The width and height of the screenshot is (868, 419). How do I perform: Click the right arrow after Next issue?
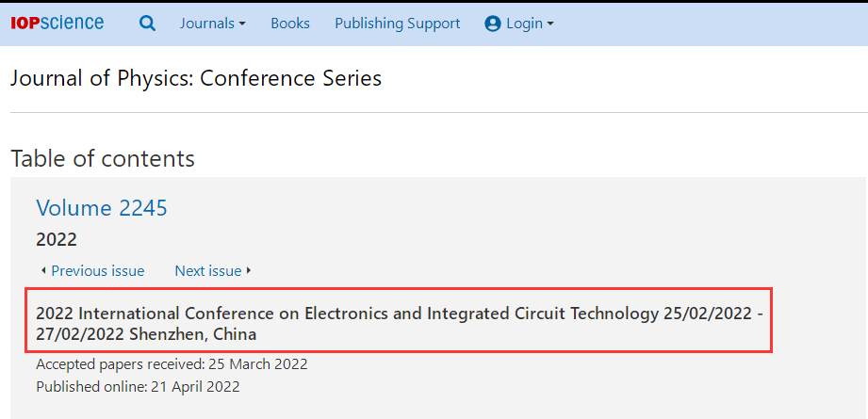[249, 271]
